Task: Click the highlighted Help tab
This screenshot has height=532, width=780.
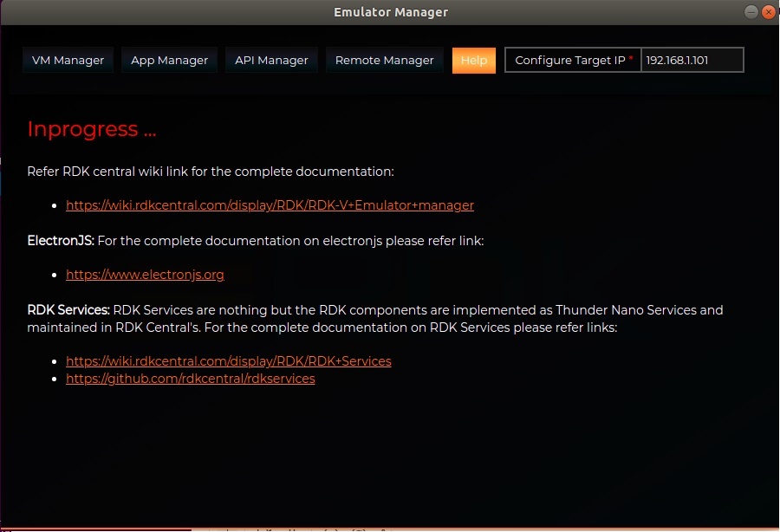Action: click(473, 60)
